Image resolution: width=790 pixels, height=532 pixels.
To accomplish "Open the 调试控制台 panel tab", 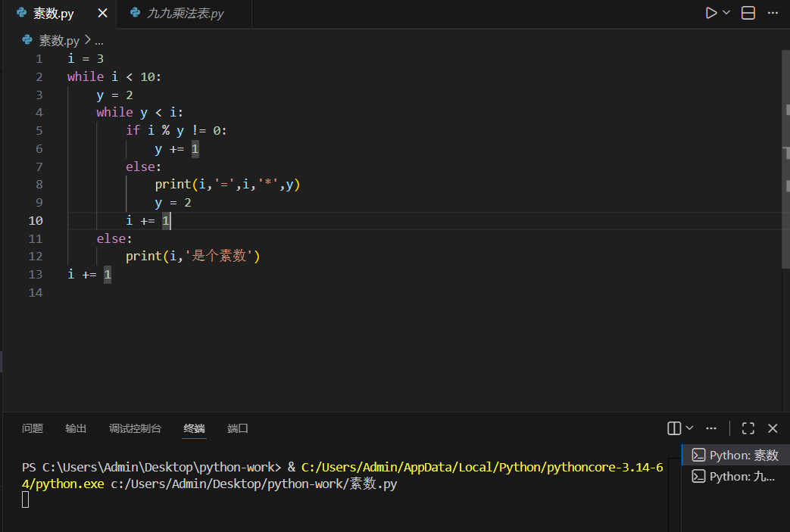I will tap(135, 428).
